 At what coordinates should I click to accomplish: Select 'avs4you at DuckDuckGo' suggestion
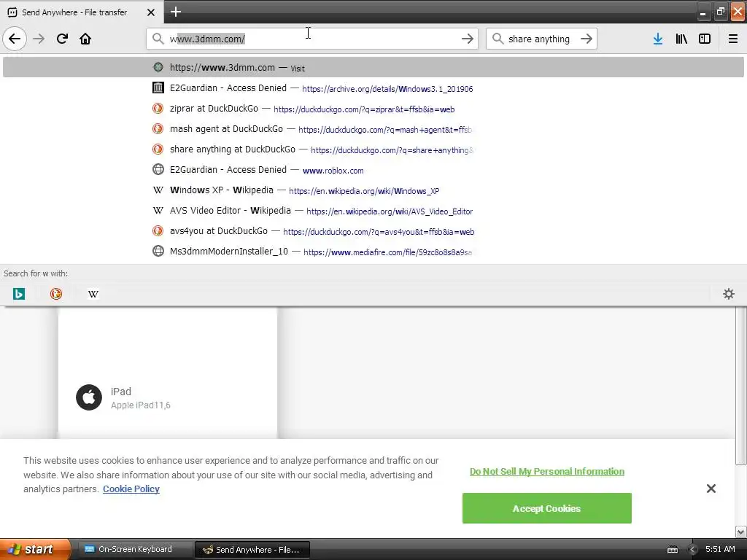click(x=373, y=231)
